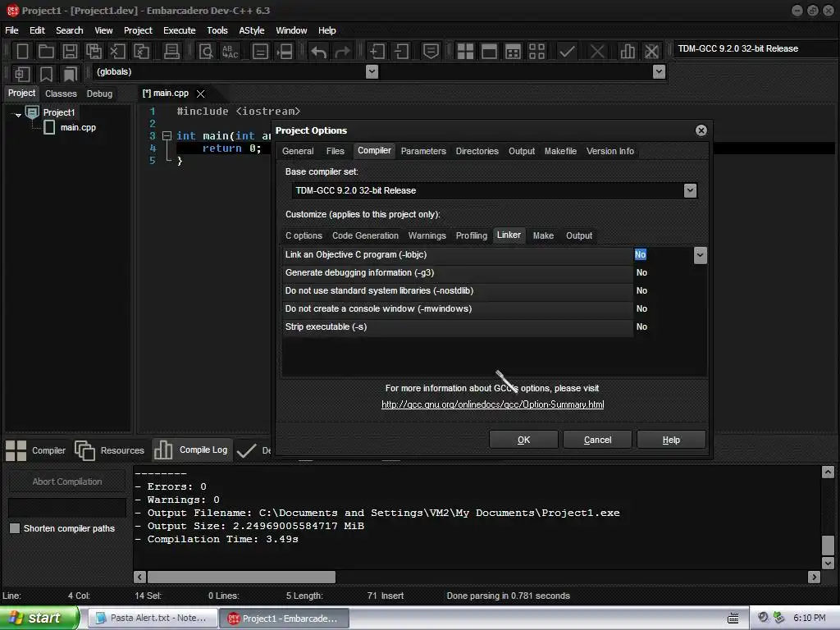Click the Replace AB-AC icon
The height and width of the screenshot is (630, 840).
(231, 52)
